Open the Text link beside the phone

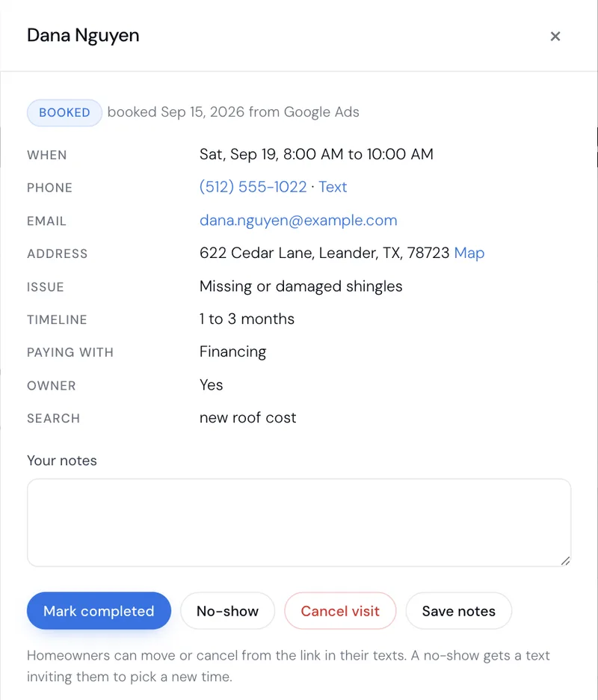(x=333, y=187)
